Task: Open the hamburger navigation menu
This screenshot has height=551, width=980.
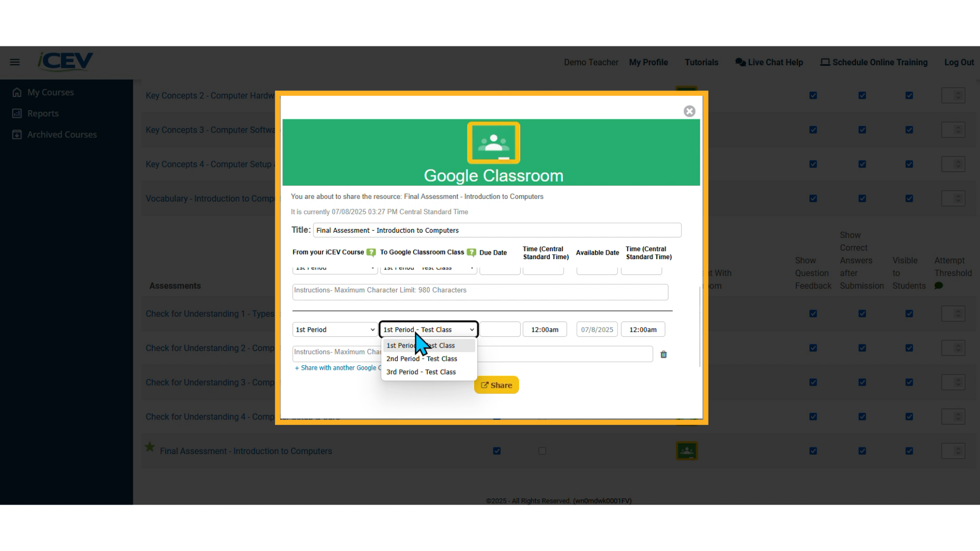Action: [15, 62]
